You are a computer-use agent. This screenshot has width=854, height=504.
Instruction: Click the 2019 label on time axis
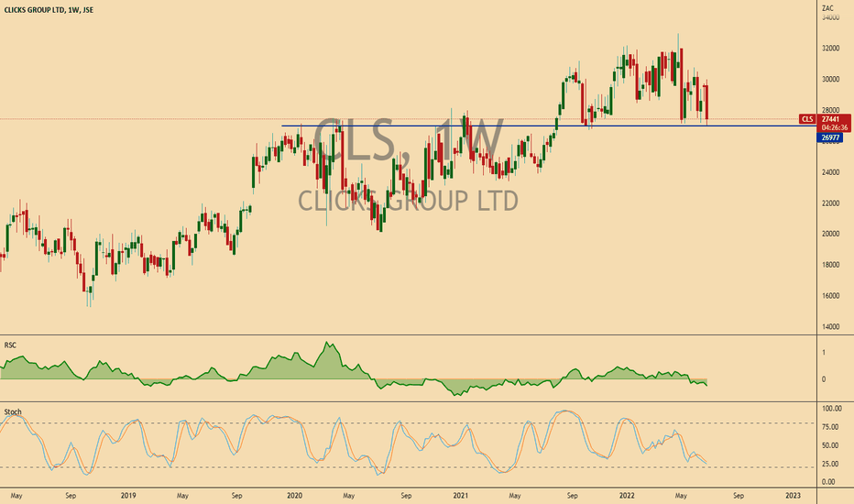pyautogui.click(x=128, y=496)
